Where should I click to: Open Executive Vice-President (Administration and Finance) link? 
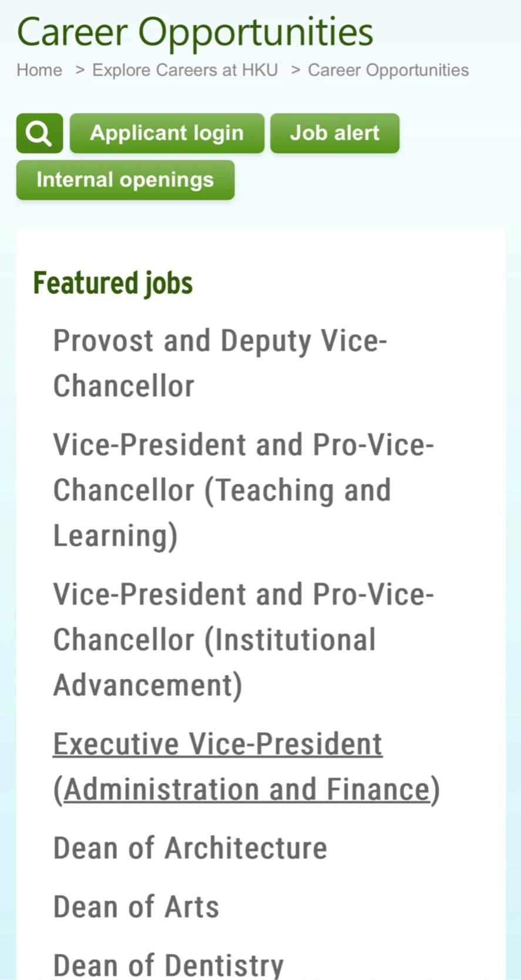246,767
